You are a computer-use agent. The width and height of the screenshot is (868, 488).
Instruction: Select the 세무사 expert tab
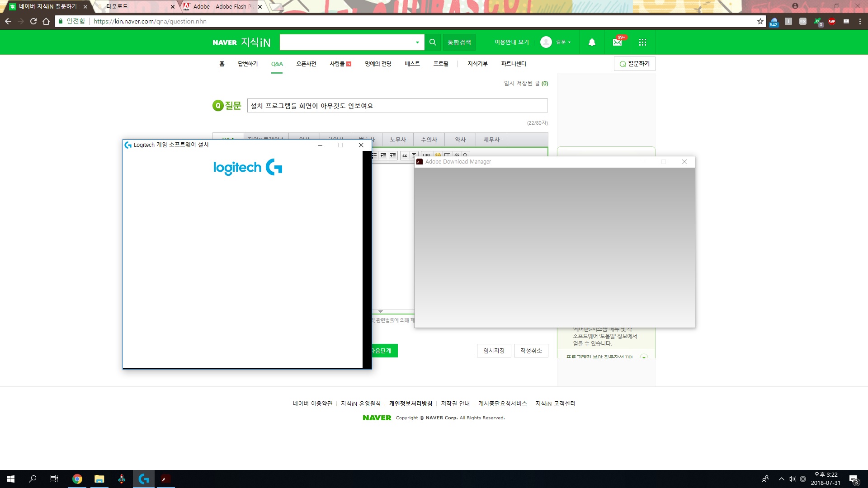click(491, 140)
